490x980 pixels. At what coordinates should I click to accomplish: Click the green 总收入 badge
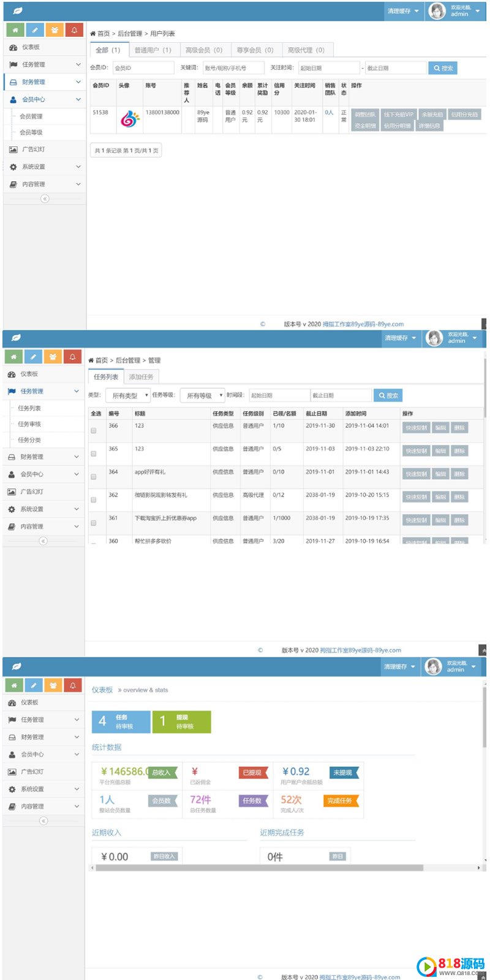coord(162,772)
